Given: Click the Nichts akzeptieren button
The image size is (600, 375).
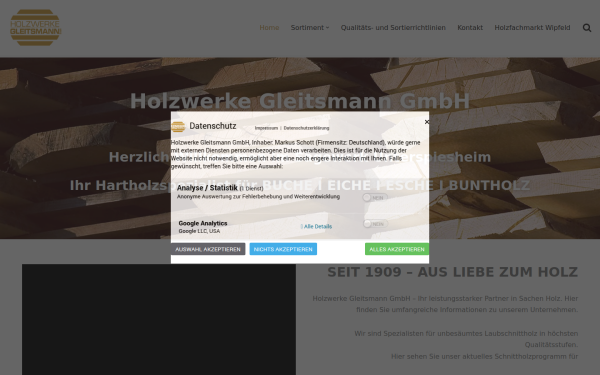Looking at the screenshot, I should (x=283, y=249).
